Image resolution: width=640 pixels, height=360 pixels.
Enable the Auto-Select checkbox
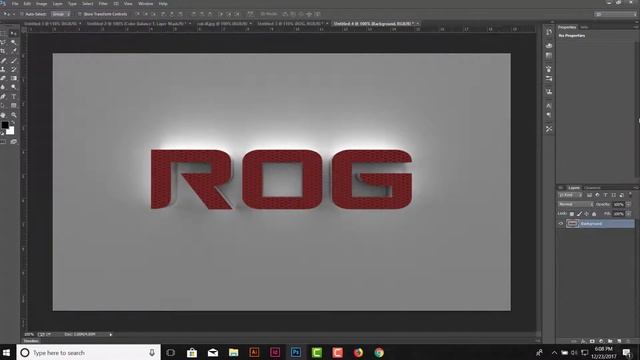[22, 14]
